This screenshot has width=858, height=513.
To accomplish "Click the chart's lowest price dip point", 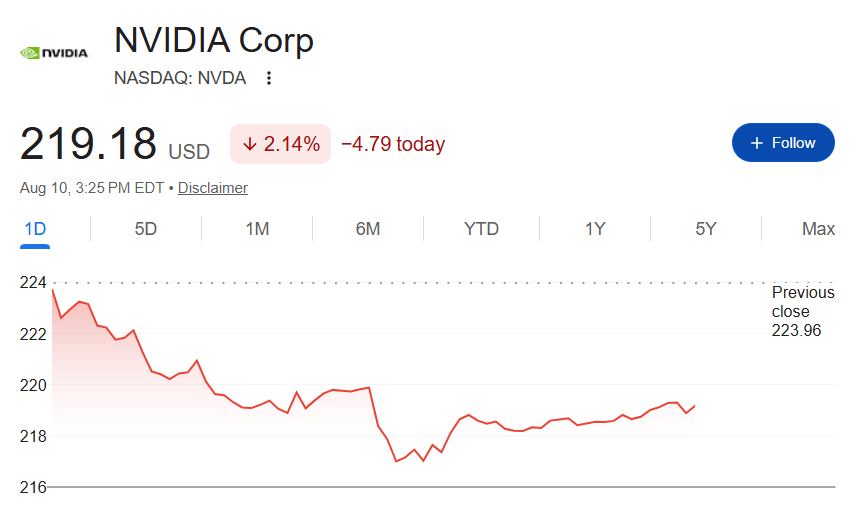I will coord(396,462).
